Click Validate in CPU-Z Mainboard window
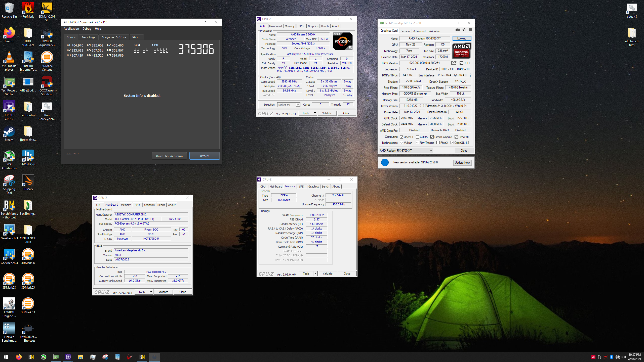The width and height of the screenshot is (644, 362). (x=163, y=292)
